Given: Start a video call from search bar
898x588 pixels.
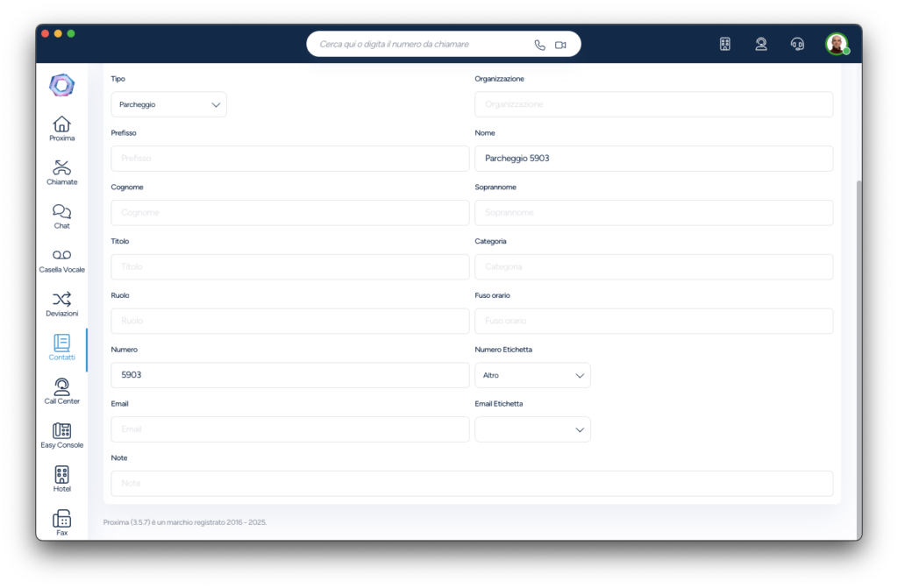Looking at the screenshot, I should pyautogui.click(x=560, y=45).
